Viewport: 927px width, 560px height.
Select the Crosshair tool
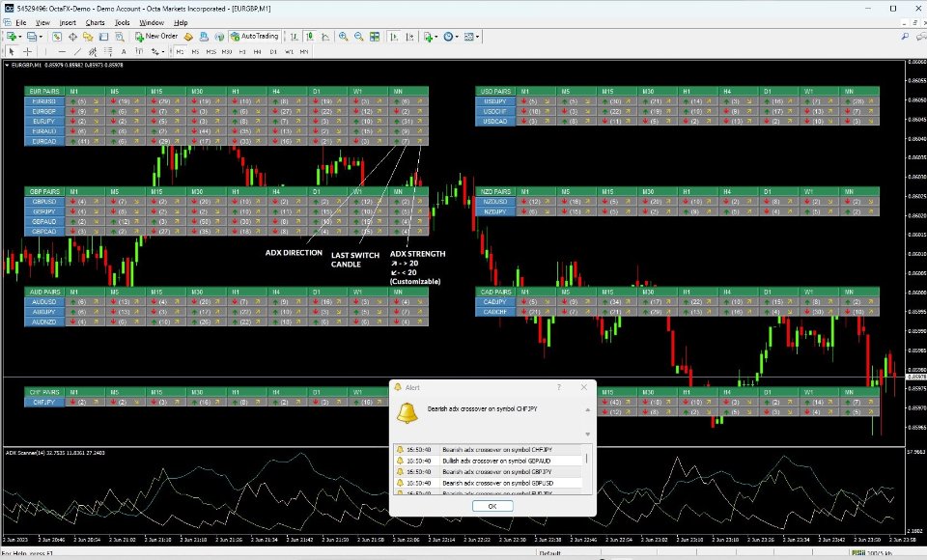click(27, 52)
